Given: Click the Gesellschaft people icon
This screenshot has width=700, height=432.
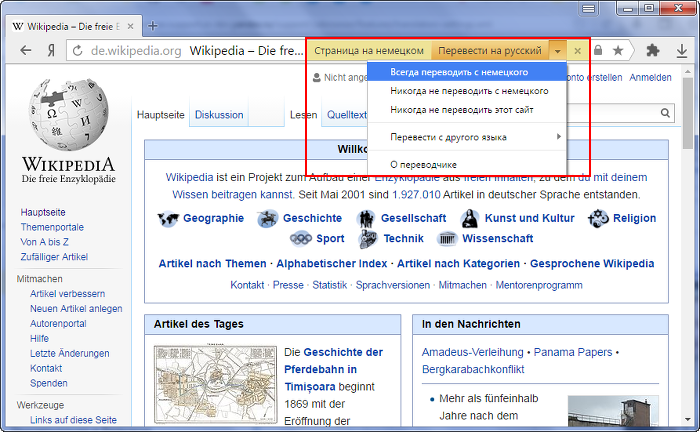Looking at the screenshot, I should pos(366,219).
